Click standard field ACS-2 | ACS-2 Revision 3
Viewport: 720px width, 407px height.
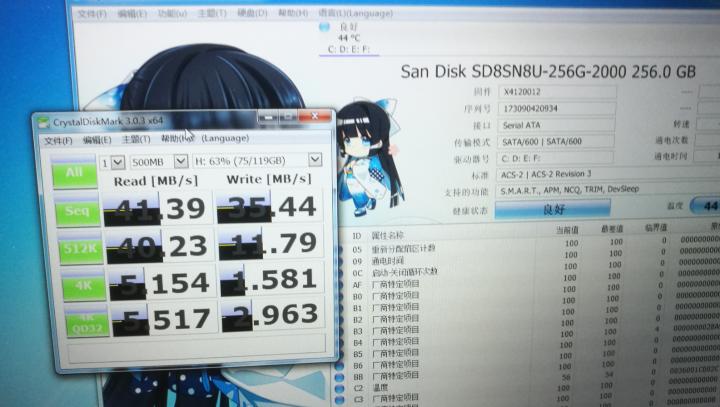pyautogui.click(x=608, y=174)
